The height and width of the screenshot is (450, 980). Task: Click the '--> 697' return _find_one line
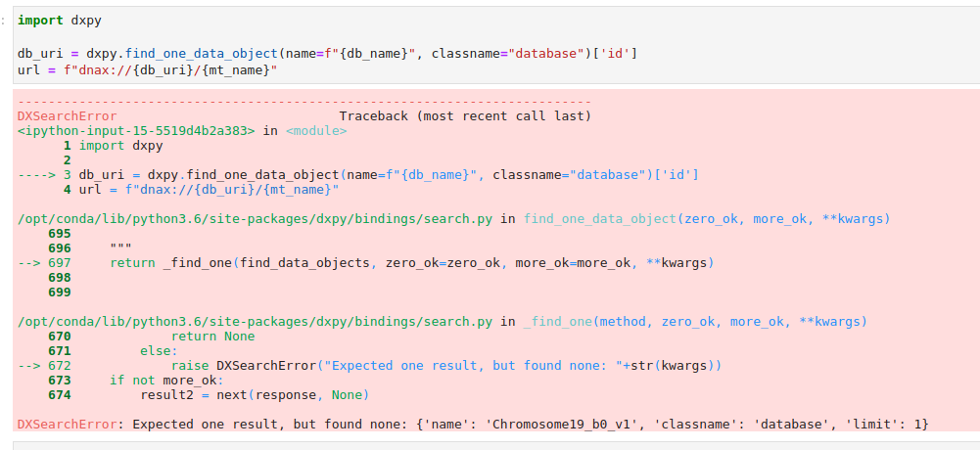pyautogui.click(x=365, y=263)
